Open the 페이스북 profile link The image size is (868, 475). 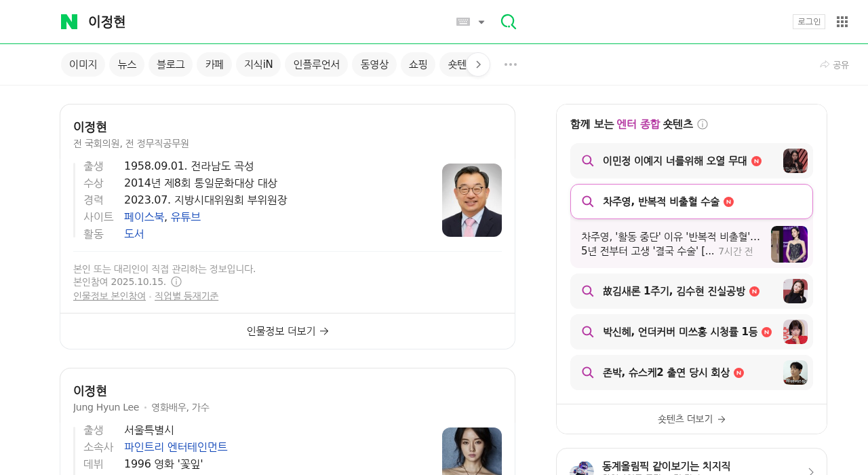tap(144, 216)
